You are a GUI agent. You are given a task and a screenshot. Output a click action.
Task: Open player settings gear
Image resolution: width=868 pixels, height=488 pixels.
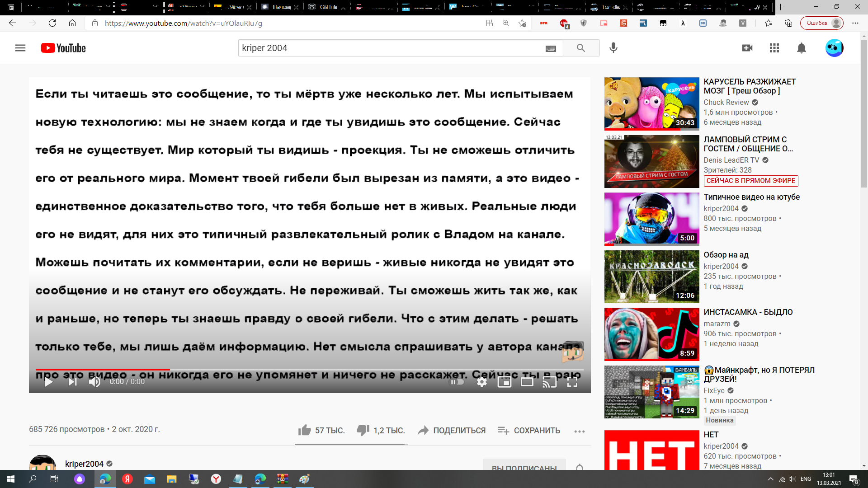[x=482, y=382]
